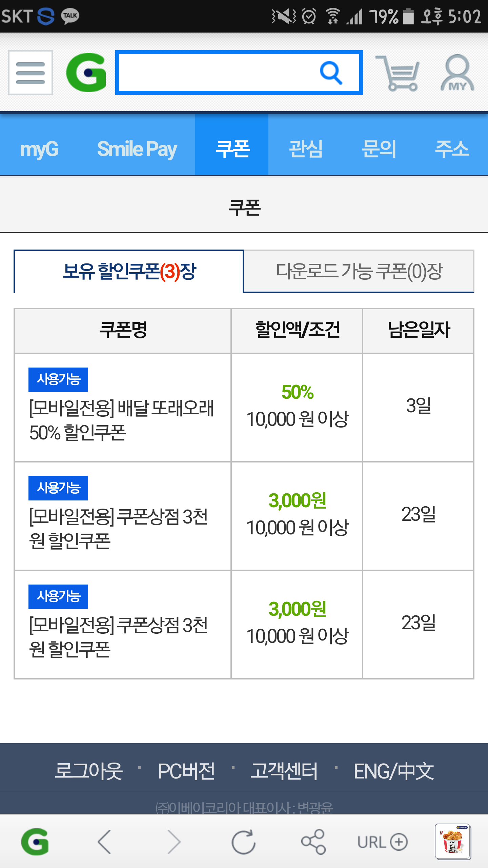This screenshot has width=488, height=868.
Task: Tap the bottom-bar Gmarket home icon
Action: click(35, 842)
